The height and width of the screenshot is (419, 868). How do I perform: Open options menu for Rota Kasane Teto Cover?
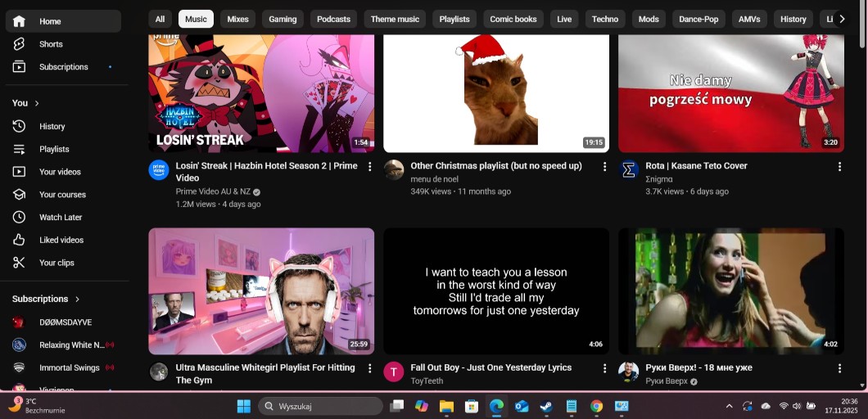tap(839, 167)
